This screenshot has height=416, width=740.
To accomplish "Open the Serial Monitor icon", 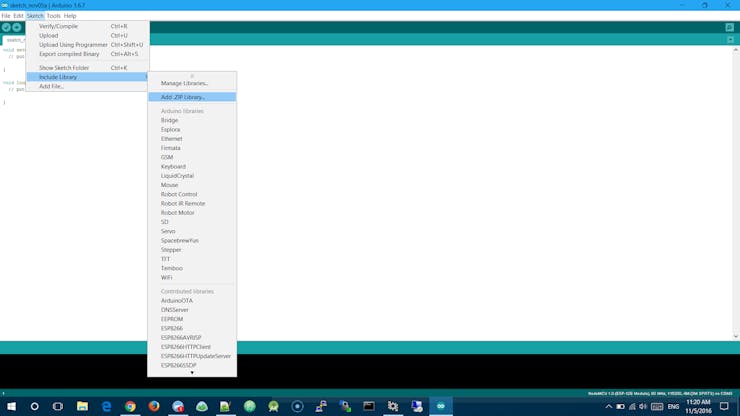I will pos(730,27).
